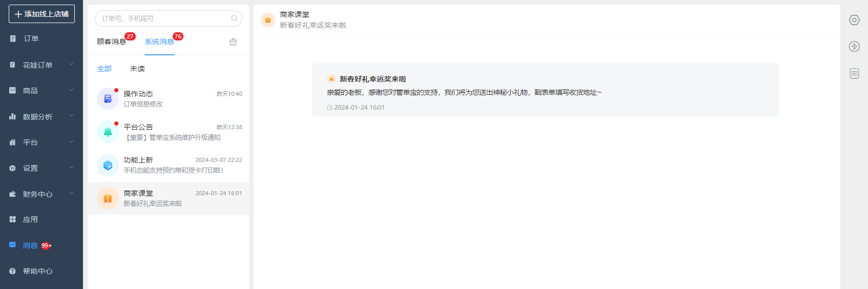This screenshot has width=868, height=289.
Task: Expand the 设置 menu chevron
Action: (71, 168)
